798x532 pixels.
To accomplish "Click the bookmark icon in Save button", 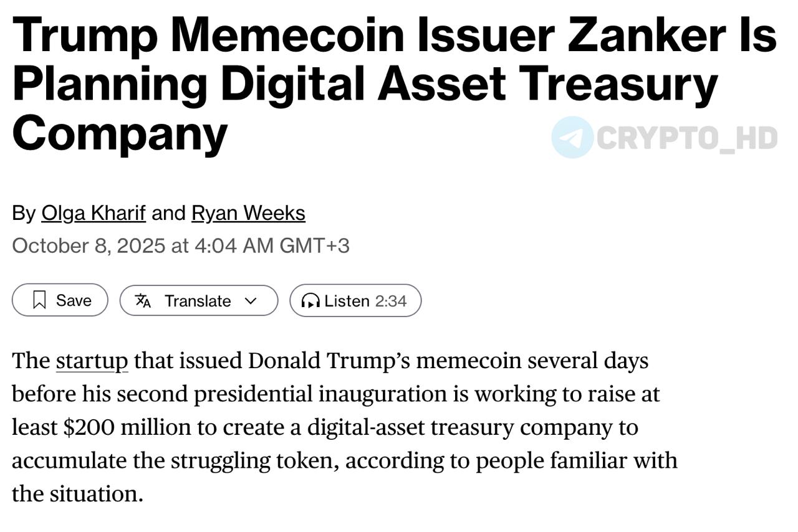I will click(x=40, y=300).
